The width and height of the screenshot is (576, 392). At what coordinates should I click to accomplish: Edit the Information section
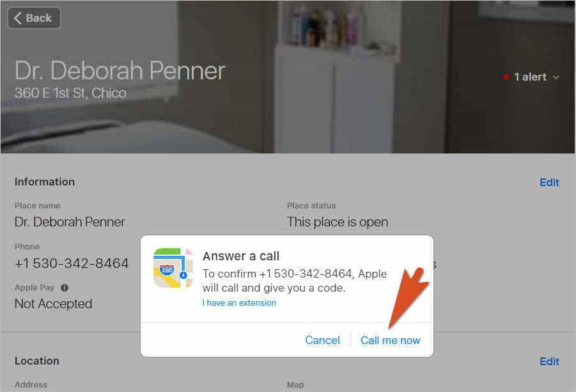[549, 182]
